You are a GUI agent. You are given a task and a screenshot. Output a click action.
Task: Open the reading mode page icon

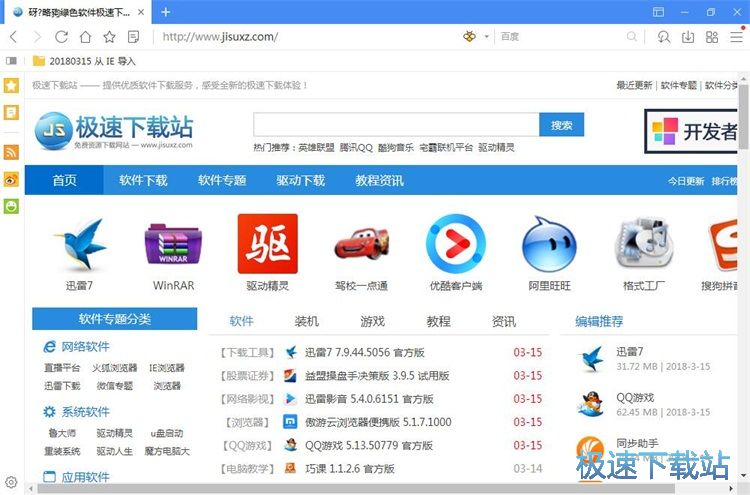134,37
